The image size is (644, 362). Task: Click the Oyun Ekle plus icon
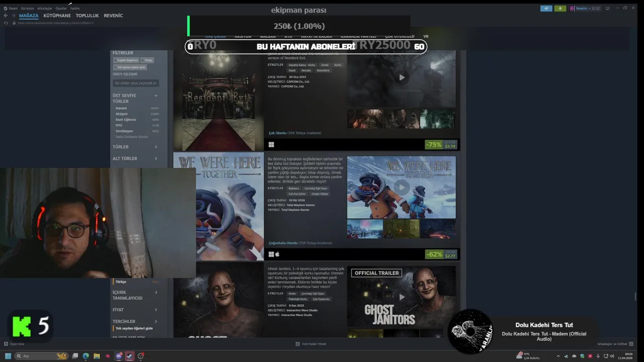coord(6,344)
